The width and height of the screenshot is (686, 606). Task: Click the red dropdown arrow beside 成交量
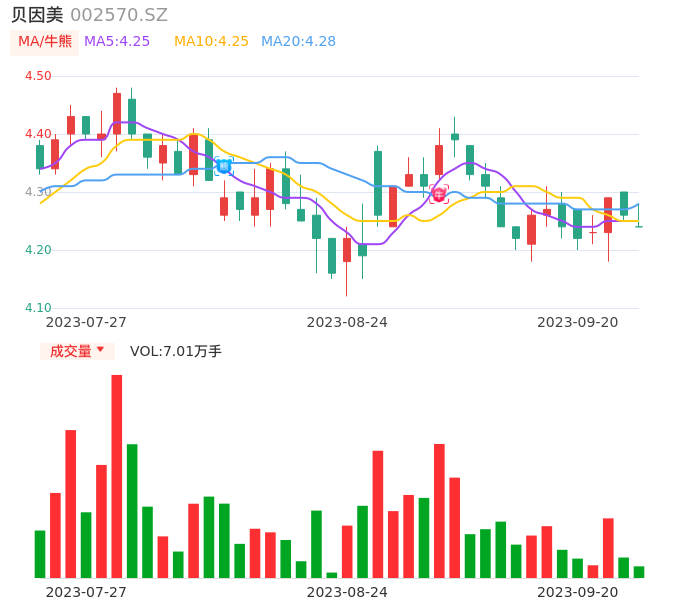pos(100,350)
